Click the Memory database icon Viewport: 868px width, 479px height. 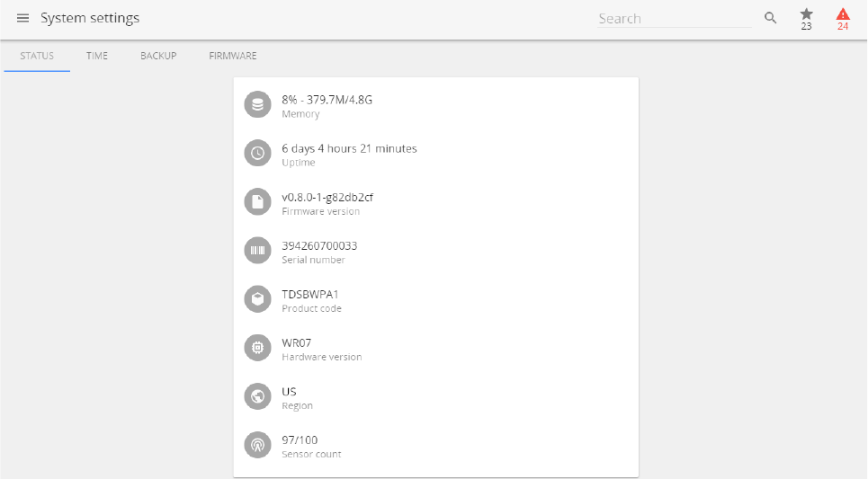(x=258, y=105)
